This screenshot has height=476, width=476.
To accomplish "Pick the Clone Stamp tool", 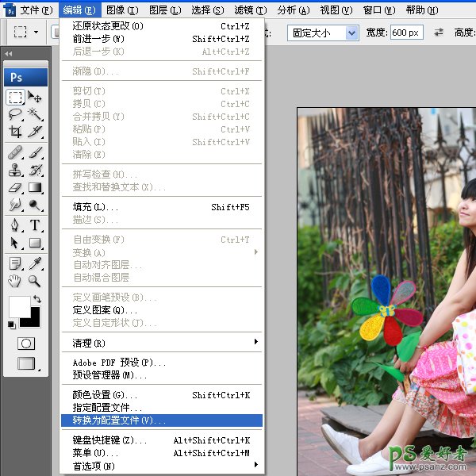I will [x=15, y=169].
